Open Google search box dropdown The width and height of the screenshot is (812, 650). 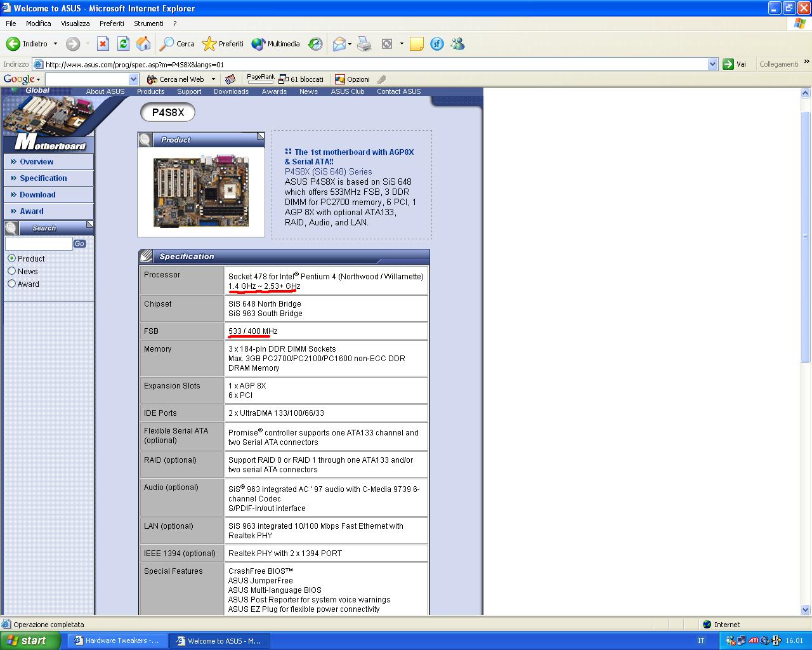(x=133, y=79)
